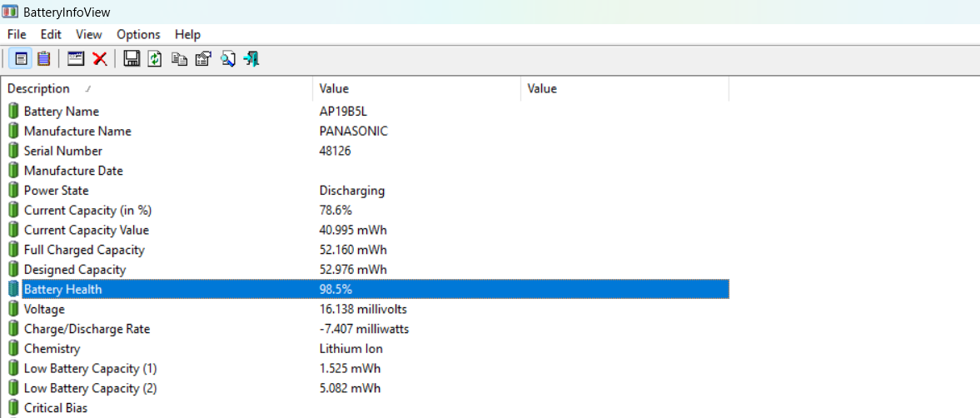Image resolution: width=980 pixels, height=418 pixels.
Task: Select the Manufacture Name row
Action: click(x=366, y=132)
